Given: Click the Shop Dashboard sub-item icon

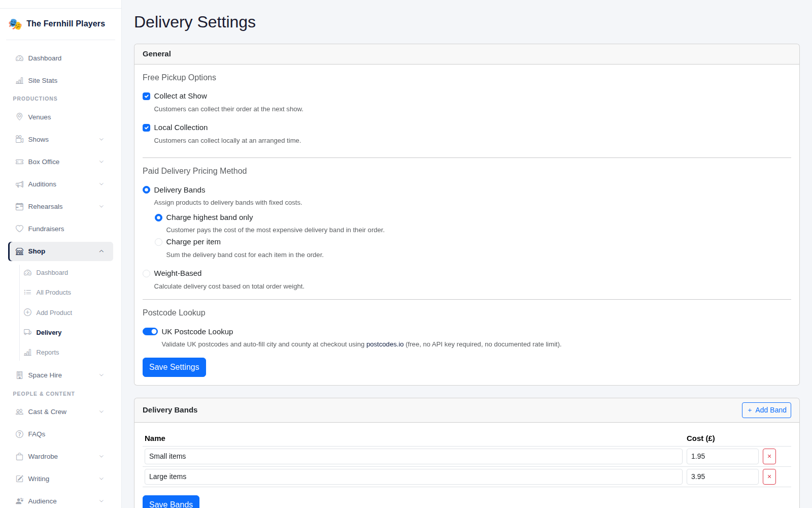Looking at the screenshot, I should 27,273.
